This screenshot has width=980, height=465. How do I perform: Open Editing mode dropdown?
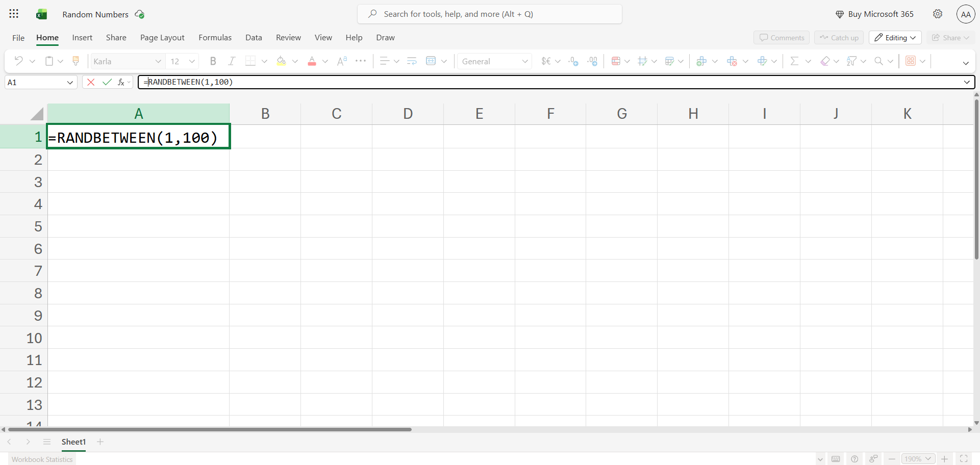895,38
